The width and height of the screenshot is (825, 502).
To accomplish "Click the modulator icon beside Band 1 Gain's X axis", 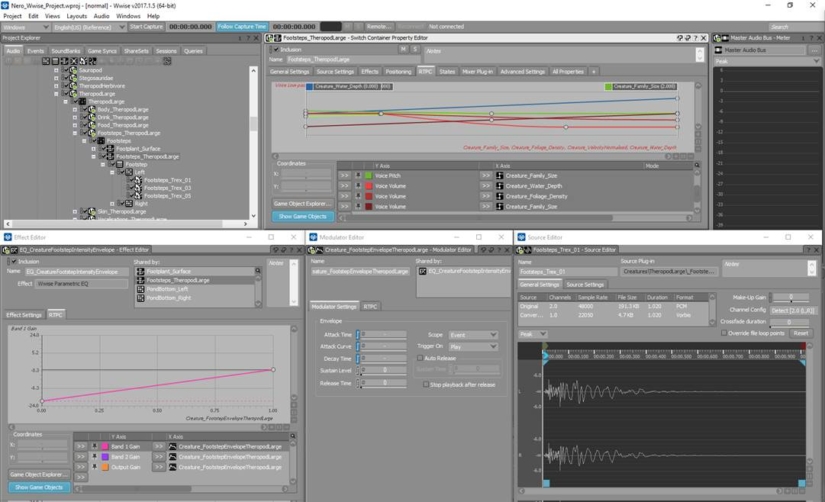I will coord(172,446).
